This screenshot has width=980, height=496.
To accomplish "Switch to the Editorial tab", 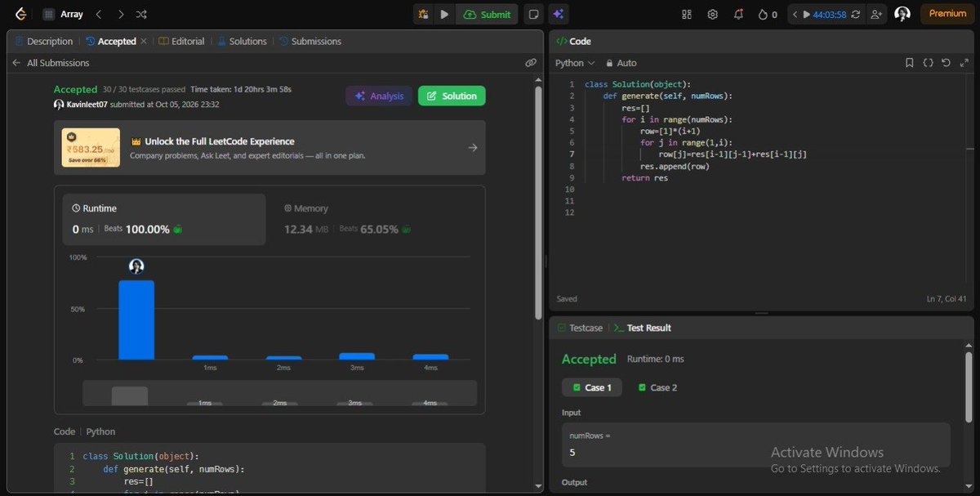I will coord(181,41).
